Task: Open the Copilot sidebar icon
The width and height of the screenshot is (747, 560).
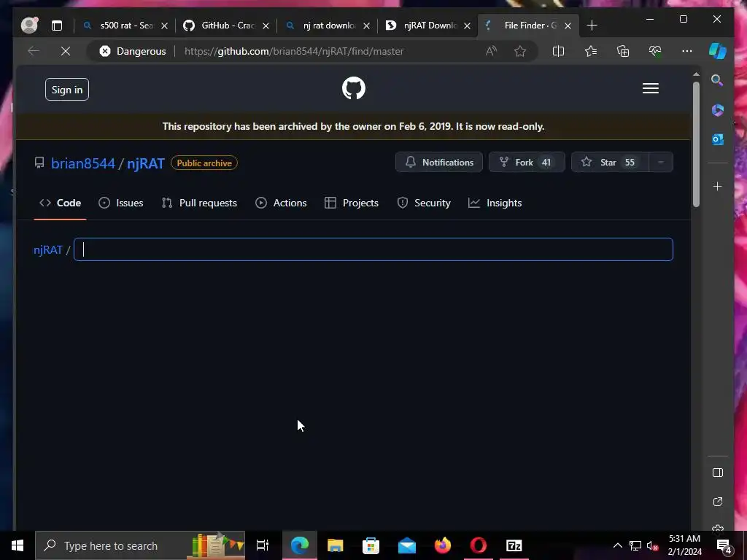Action: [718, 51]
